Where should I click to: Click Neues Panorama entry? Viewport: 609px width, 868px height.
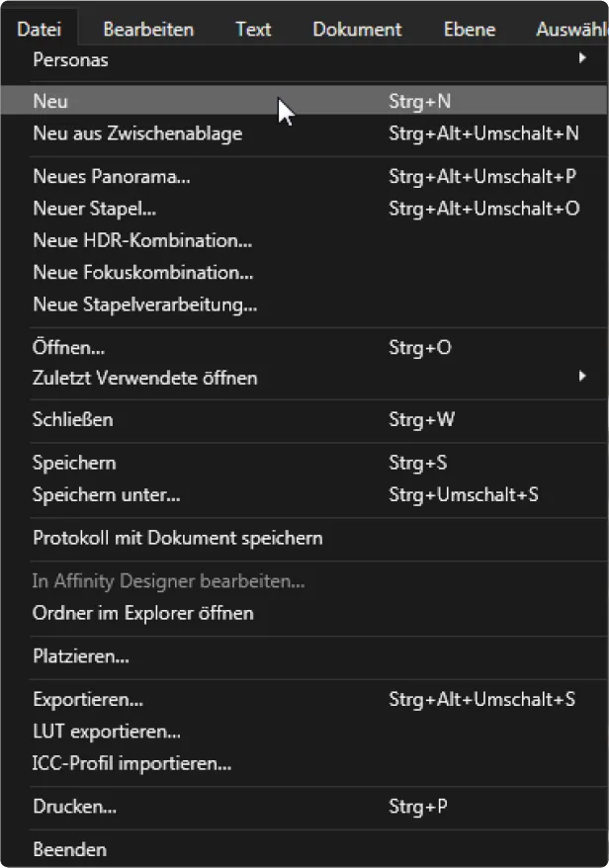coord(112,178)
